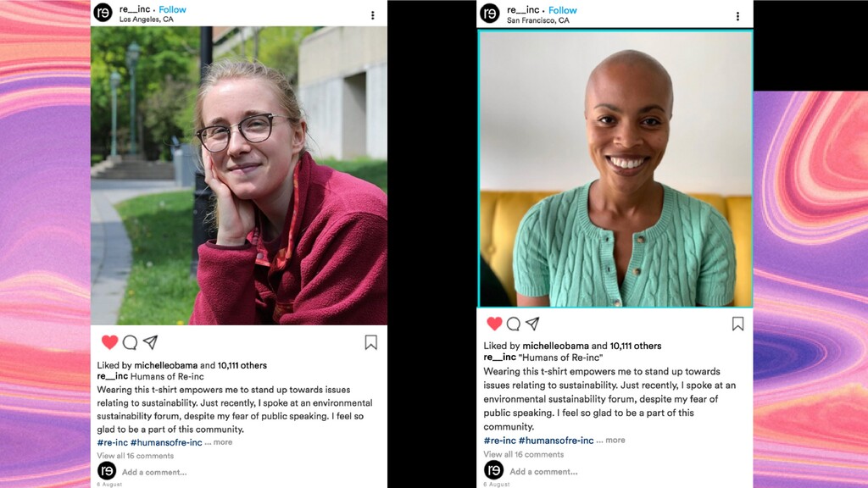
Task: Expand caption with 'more' on Los Angeles post
Action: click(x=223, y=442)
